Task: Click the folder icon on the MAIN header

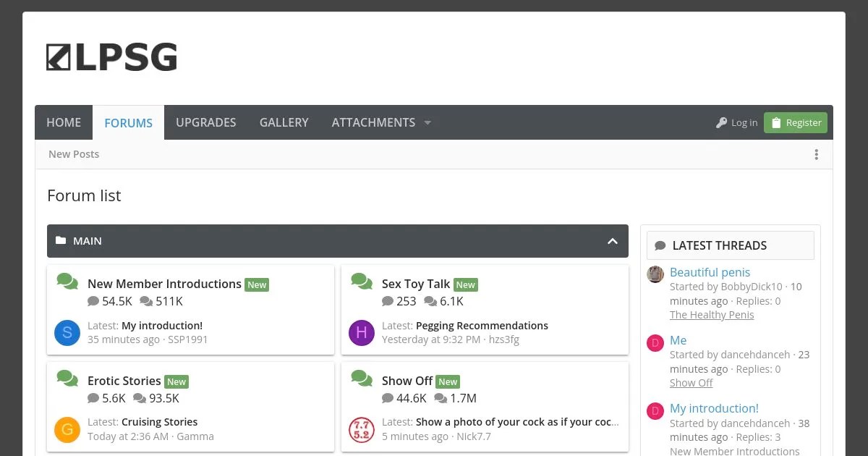Action: tap(62, 240)
